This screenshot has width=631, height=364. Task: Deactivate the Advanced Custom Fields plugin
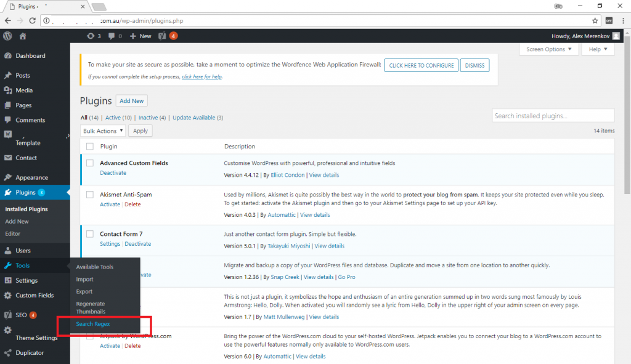click(113, 172)
